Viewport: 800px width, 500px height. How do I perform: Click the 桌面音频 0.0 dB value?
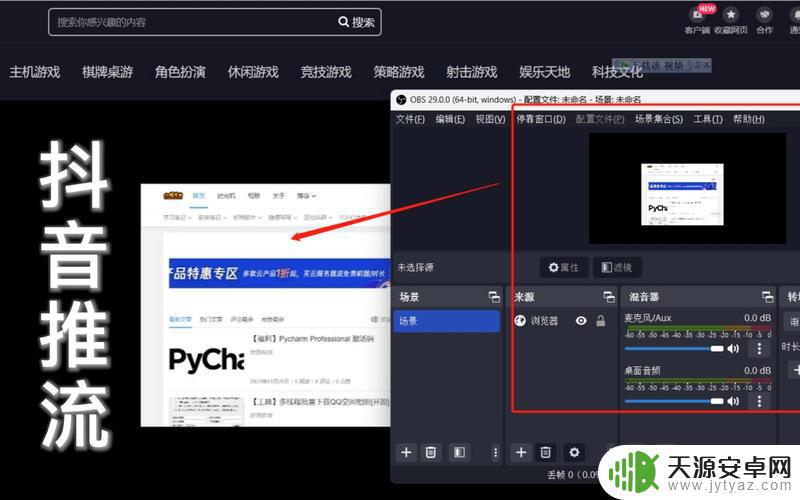[x=757, y=370]
